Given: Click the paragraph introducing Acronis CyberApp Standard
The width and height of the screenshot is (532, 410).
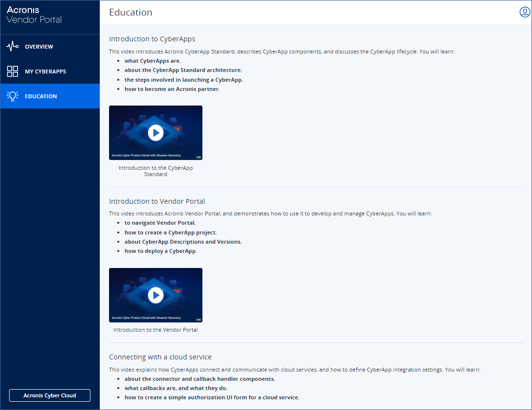Looking at the screenshot, I should [x=282, y=52].
